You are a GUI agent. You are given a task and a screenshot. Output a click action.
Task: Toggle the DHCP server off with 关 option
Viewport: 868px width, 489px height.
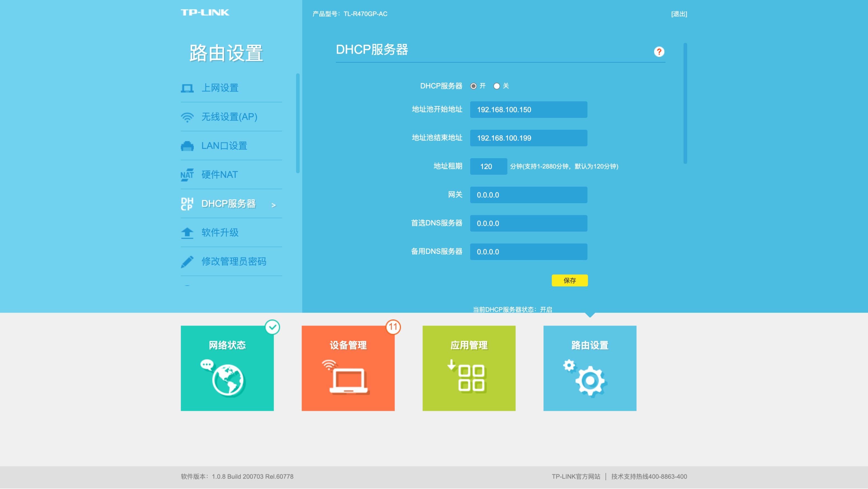tap(497, 86)
